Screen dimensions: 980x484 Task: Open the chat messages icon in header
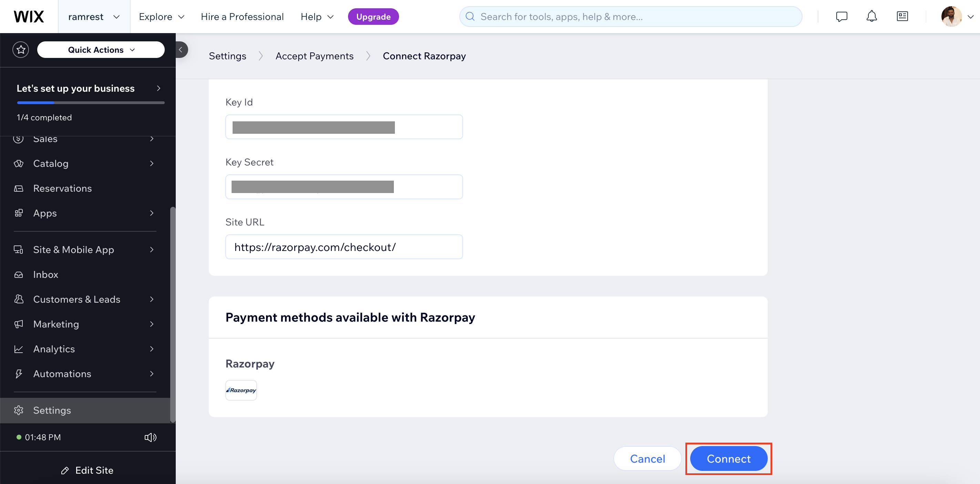(x=841, y=16)
